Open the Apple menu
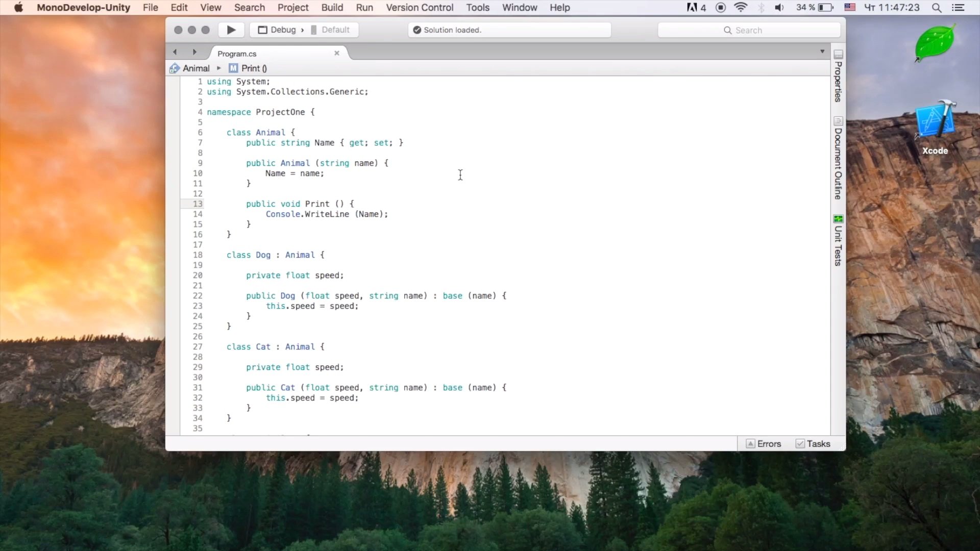Screen dimensions: 980x551 (x=18, y=8)
